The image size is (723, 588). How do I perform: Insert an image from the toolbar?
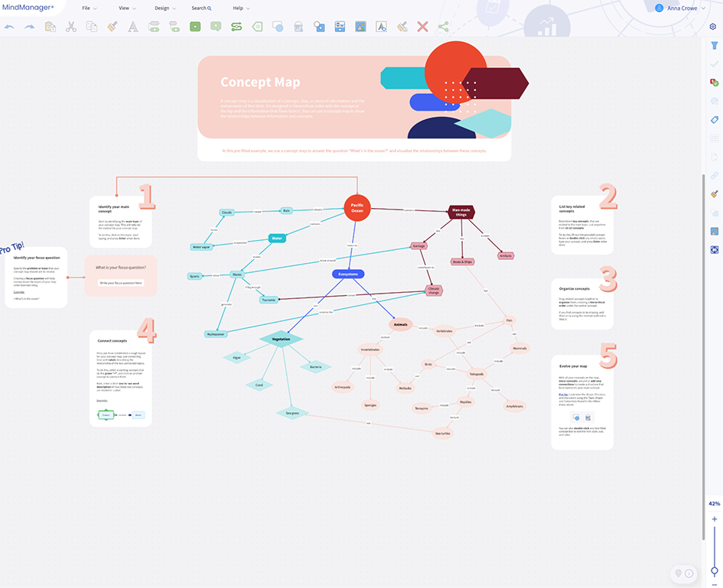(x=360, y=26)
